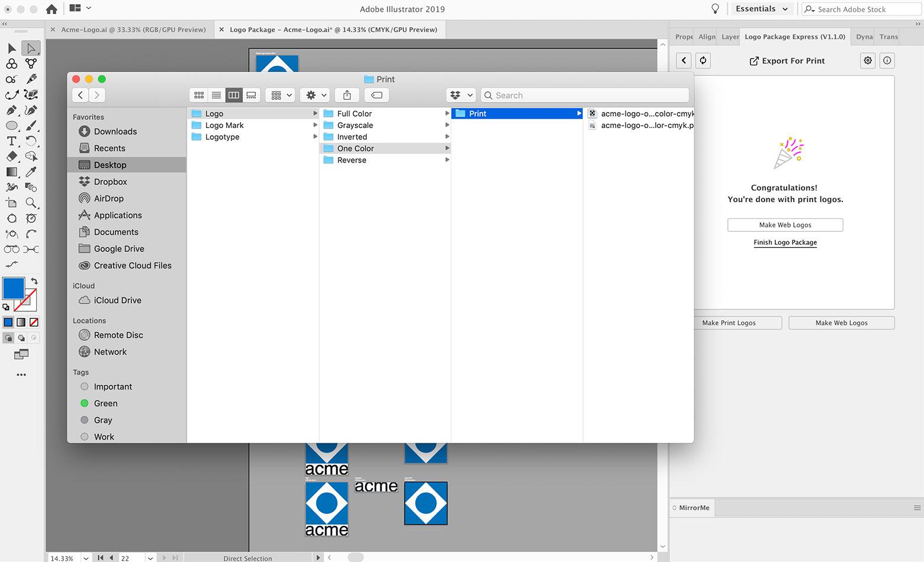This screenshot has width=924, height=562.
Task: Open Logo Package Express settings gear
Action: tap(868, 60)
